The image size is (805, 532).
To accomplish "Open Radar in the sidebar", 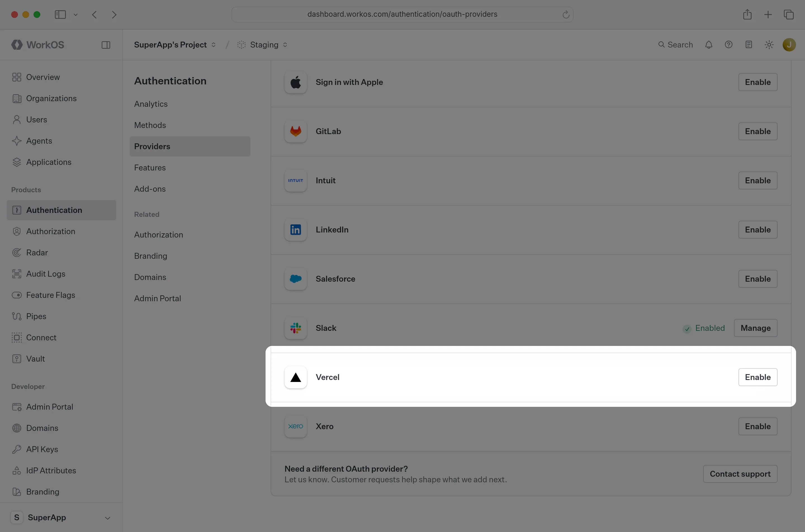I will (x=61, y=252).
